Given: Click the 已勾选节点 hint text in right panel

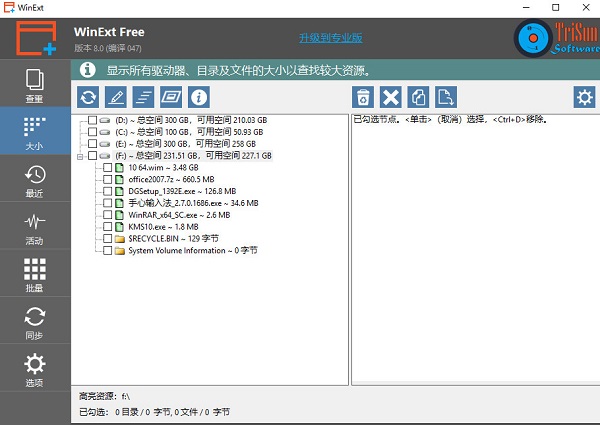Looking at the screenshot, I should (x=450, y=119).
